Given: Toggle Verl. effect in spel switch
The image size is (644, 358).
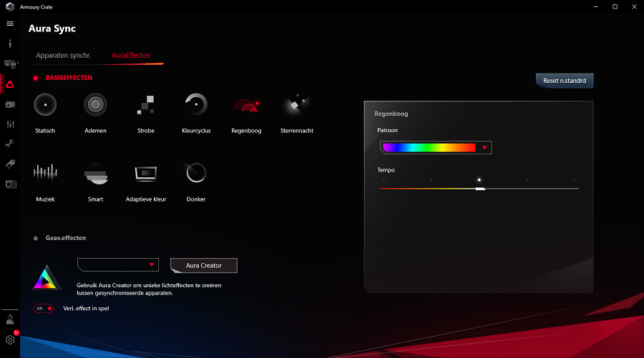Looking at the screenshot, I should click(44, 309).
